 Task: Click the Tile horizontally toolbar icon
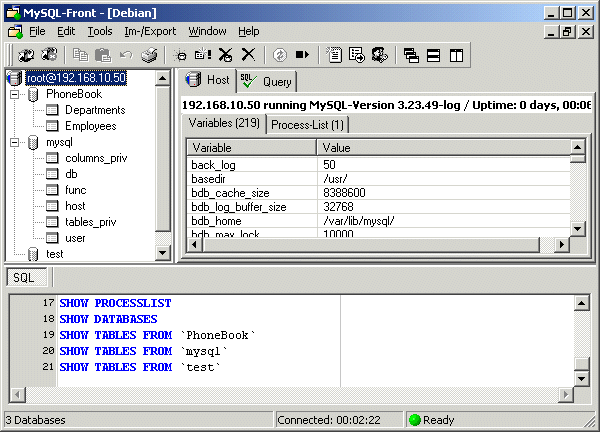tap(434, 55)
